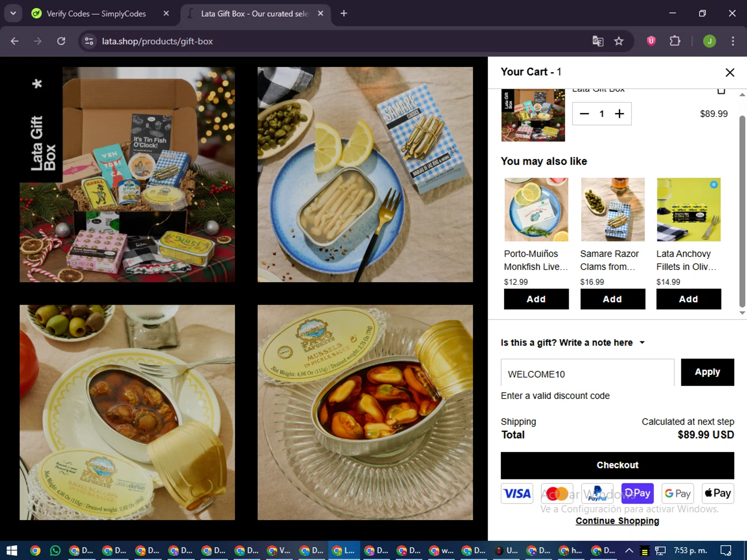Screen dimensions: 747x560
Task: Proceed to Checkout
Action: (x=618, y=465)
